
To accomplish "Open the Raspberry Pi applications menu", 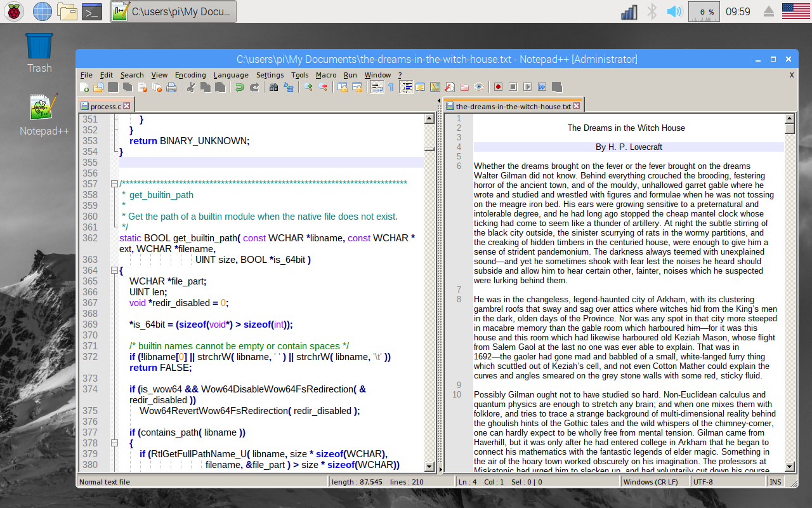I will (x=15, y=11).
